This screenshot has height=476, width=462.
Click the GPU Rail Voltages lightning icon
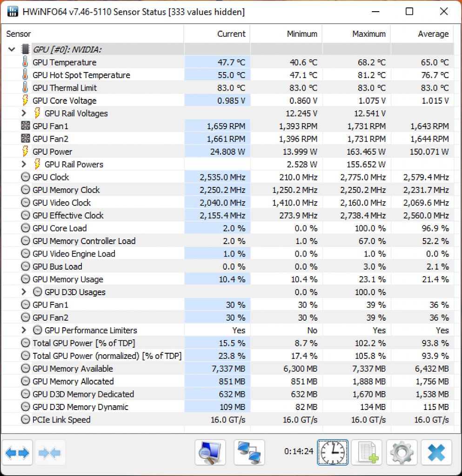pos(37,113)
